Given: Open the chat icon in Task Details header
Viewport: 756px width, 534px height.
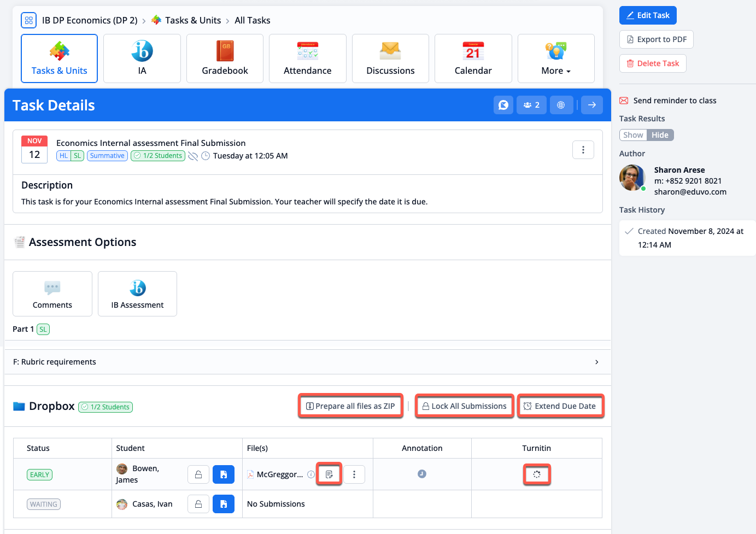Looking at the screenshot, I should tap(503, 105).
